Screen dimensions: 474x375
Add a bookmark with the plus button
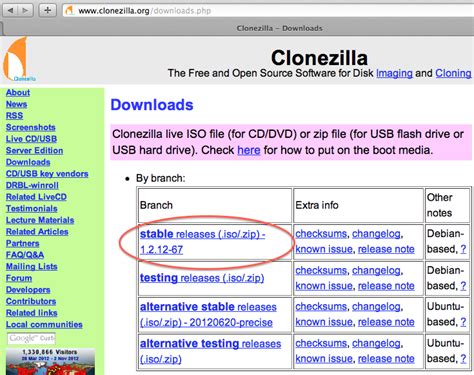[x=47, y=11]
